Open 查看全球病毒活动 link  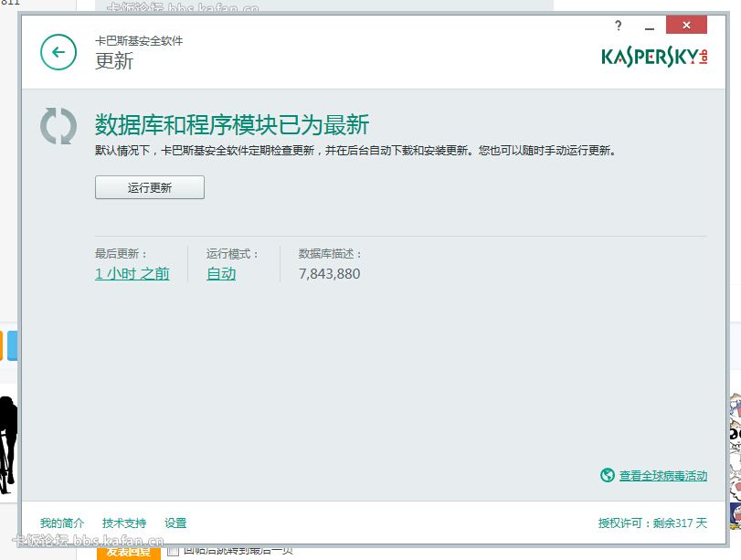(x=663, y=475)
